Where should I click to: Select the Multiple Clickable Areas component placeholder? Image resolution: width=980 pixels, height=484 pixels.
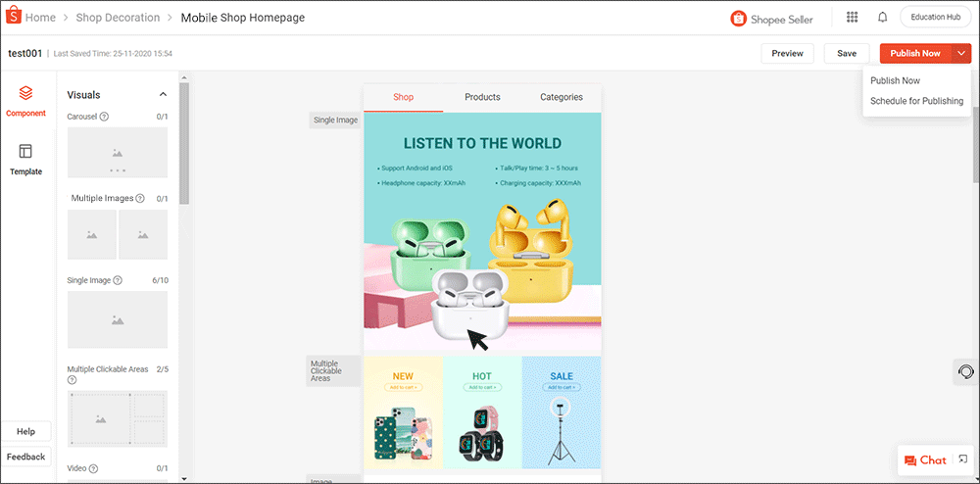(118, 419)
